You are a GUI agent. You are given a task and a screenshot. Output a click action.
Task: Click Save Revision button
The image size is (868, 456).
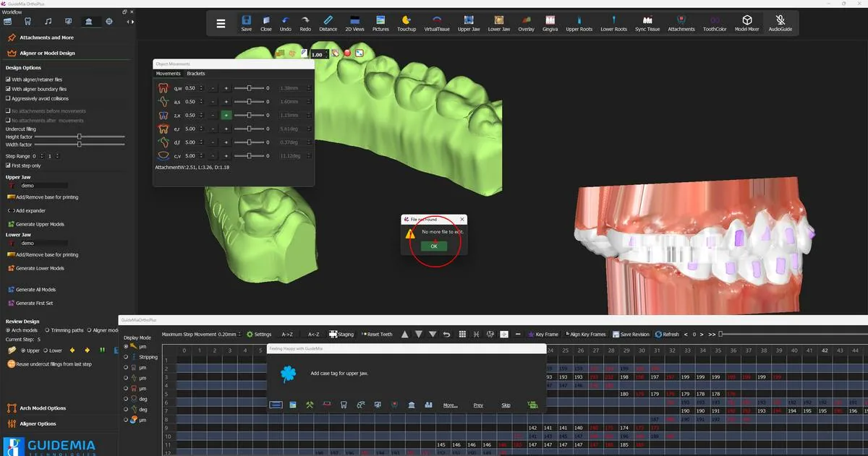(631, 335)
